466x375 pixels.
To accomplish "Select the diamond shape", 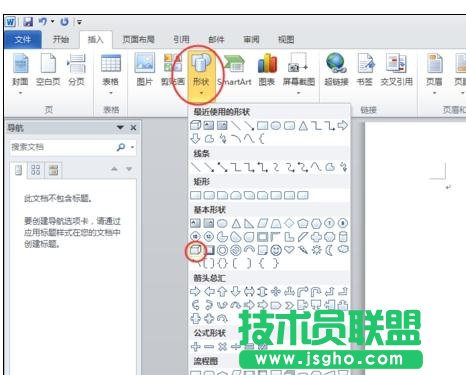I will 289,223.
